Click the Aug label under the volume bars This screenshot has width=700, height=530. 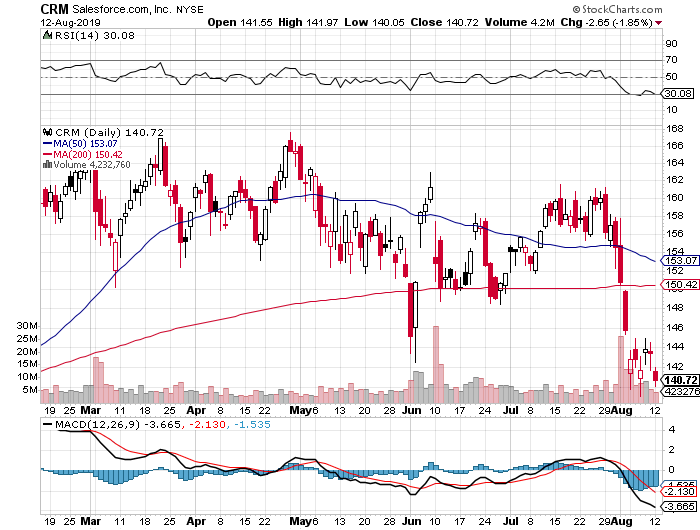click(622, 410)
